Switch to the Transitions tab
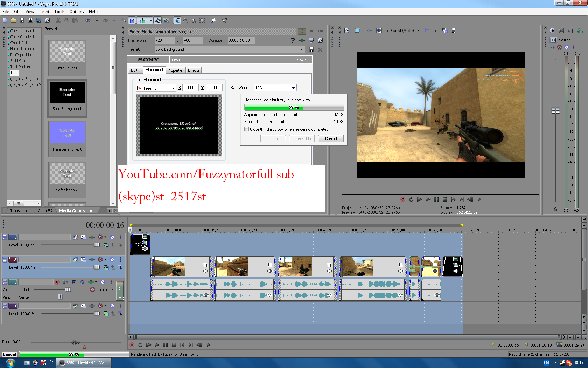Viewport: 588px width, 368px height. pyautogui.click(x=19, y=211)
